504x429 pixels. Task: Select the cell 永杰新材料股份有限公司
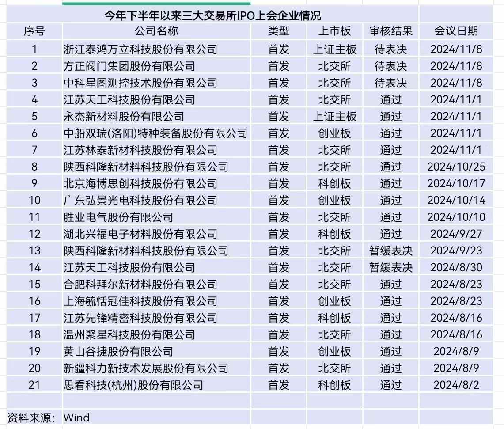(x=156, y=116)
